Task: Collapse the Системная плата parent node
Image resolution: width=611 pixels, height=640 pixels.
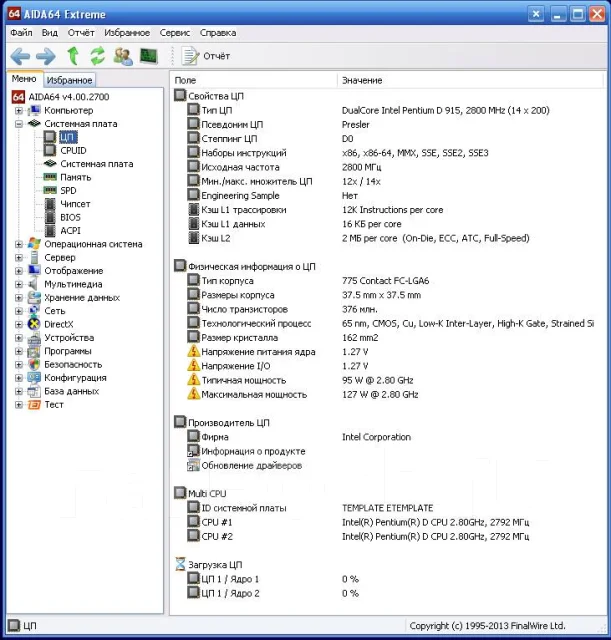Action: [19, 124]
